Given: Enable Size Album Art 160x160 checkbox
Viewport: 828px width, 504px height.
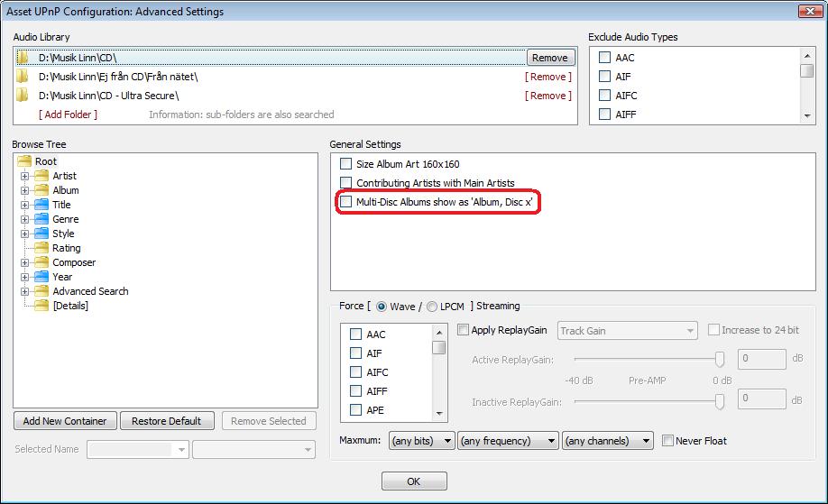Looking at the screenshot, I should click(x=345, y=163).
